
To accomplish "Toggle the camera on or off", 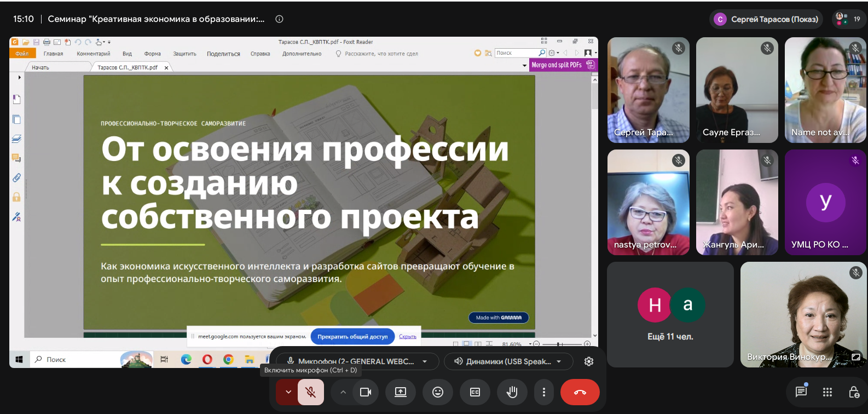I will click(x=366, y=392).
